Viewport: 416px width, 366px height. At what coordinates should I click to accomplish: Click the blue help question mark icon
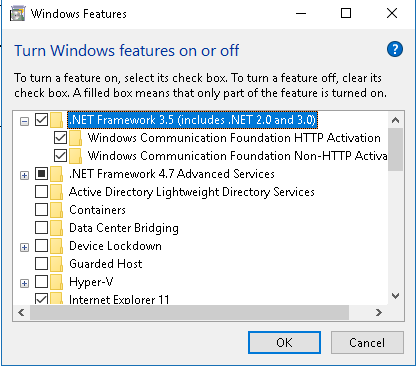(x=395, y=50)
